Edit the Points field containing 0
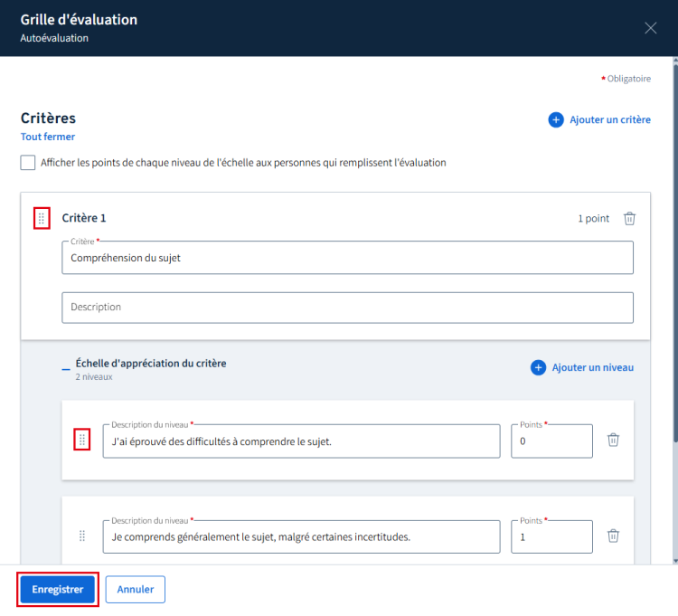 [551, 441]
